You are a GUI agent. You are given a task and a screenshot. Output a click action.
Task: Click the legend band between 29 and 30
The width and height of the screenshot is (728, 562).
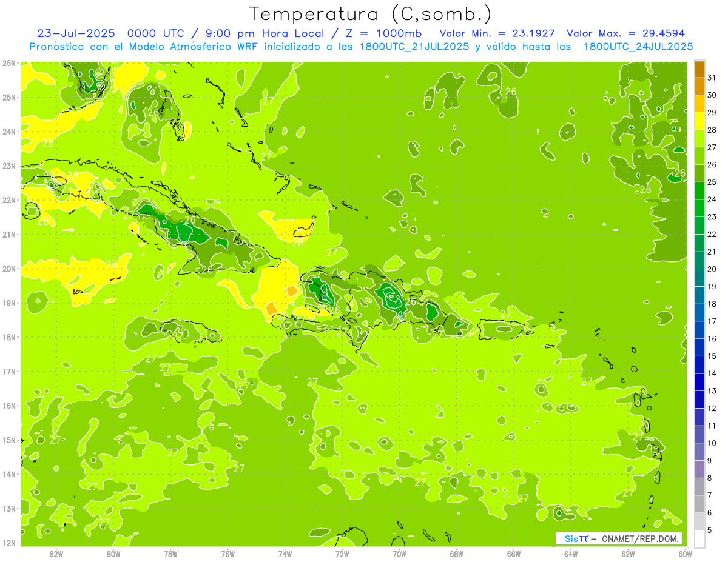pos(700,104)
